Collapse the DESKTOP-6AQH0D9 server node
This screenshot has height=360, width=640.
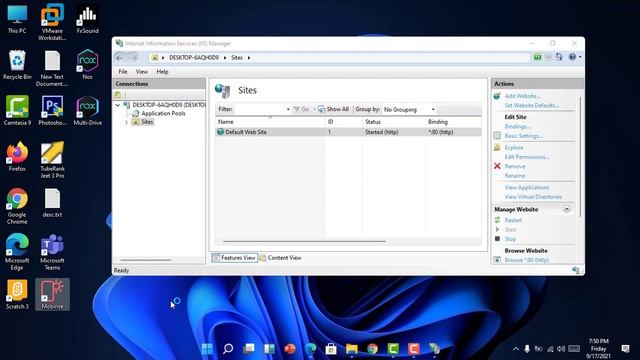[118, 105]
